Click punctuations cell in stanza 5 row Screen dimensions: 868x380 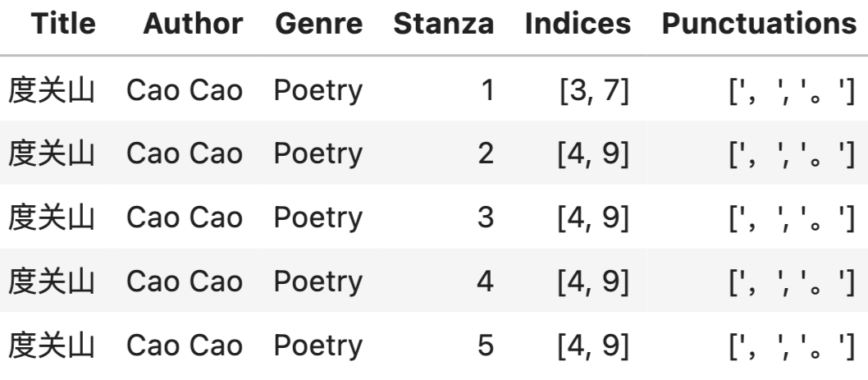pos(788,346)
